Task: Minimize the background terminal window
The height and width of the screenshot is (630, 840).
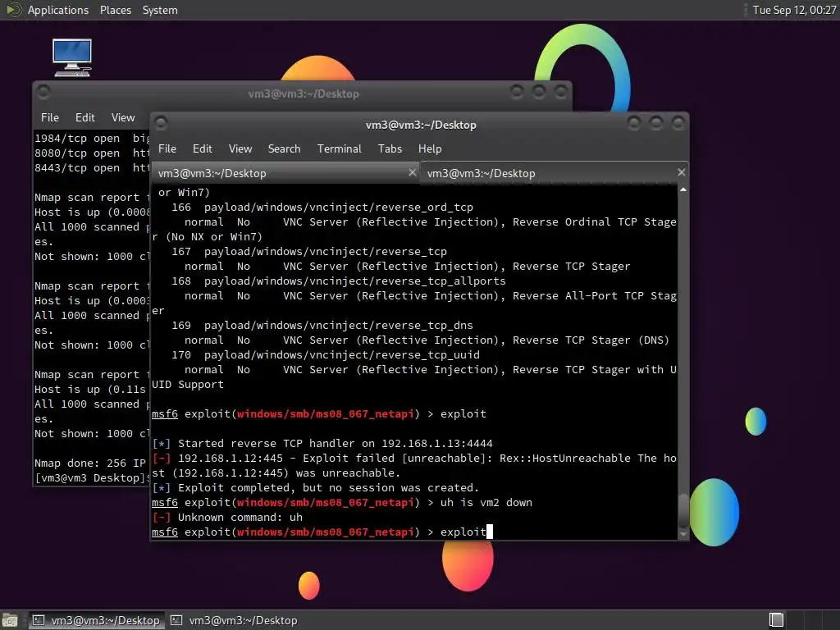Action: (x=517, y=92)
